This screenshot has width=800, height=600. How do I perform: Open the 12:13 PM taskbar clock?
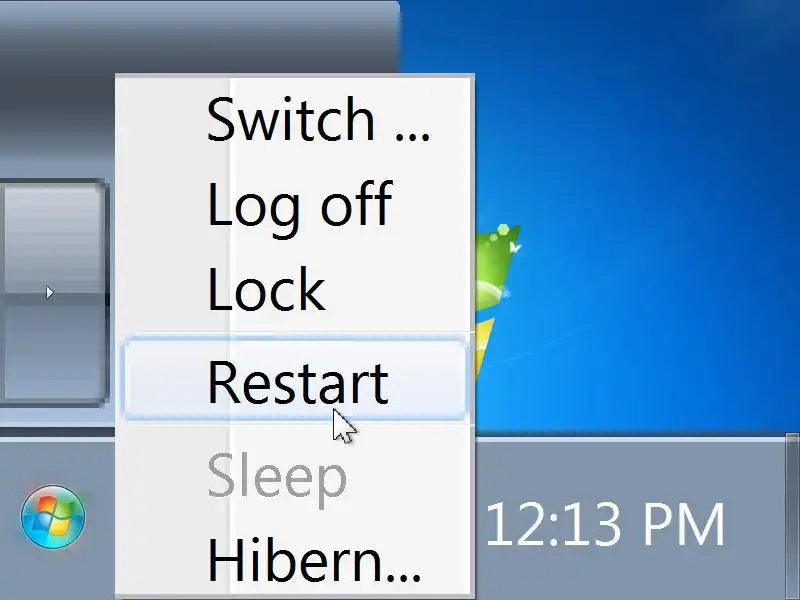[605, 524]
